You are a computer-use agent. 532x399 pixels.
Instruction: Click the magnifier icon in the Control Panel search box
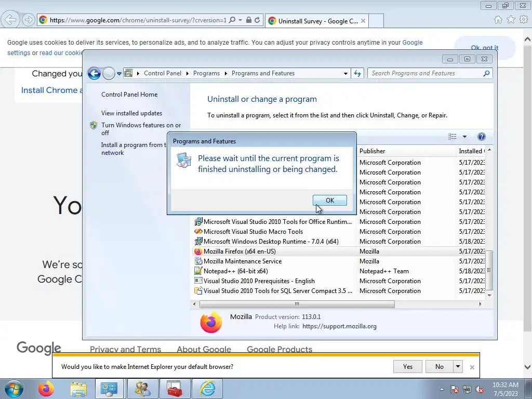pyautogui.click(x=486, y=73)
